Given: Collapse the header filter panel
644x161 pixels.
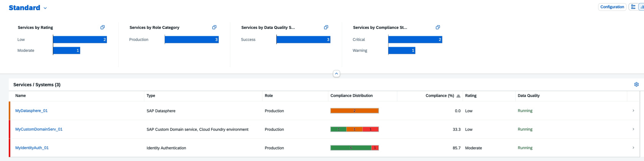Looking at the screenshot, I should pyautogui.click(x=336, y=74).
